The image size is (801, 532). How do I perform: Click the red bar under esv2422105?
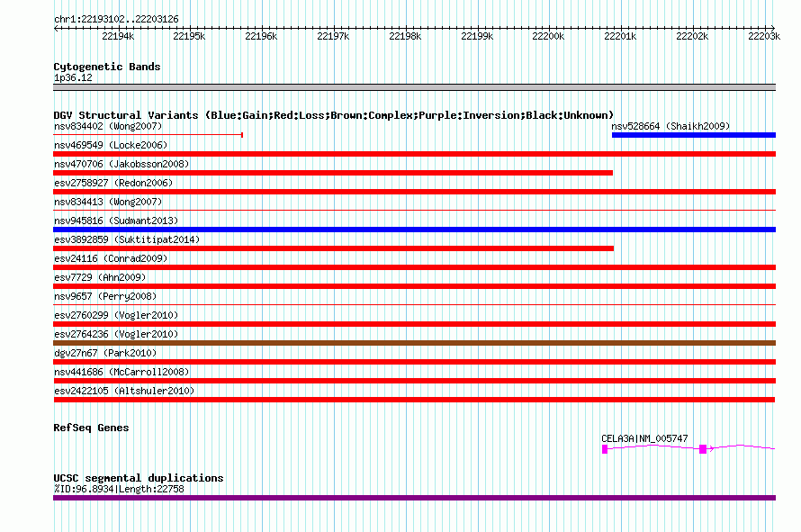coord(414,400)
